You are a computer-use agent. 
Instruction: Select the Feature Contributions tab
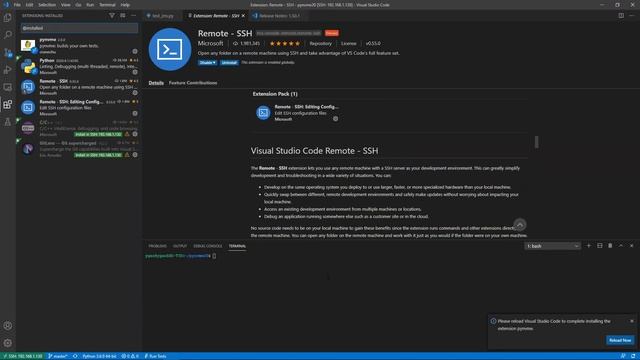(x=193, y=83)
